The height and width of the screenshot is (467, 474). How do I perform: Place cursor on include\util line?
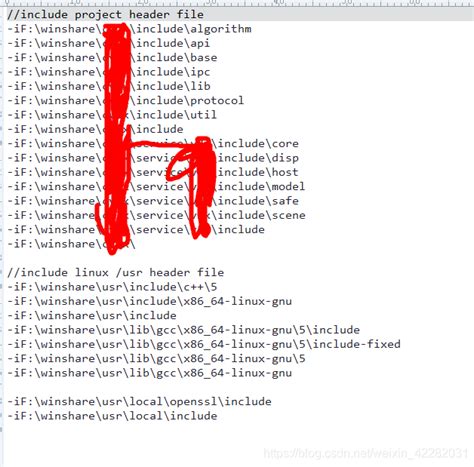click(x=112, y=115)
